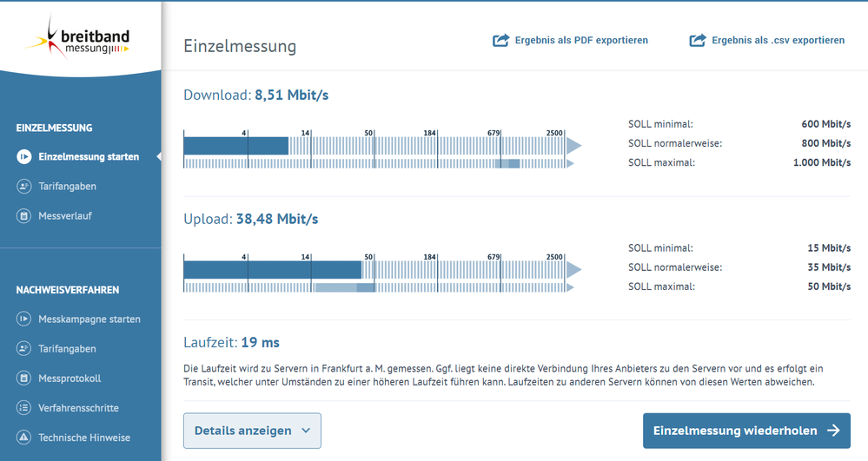868x461 pixels.
Task: Open the Messverlauf menu item
Action: [x=65, y=216]
